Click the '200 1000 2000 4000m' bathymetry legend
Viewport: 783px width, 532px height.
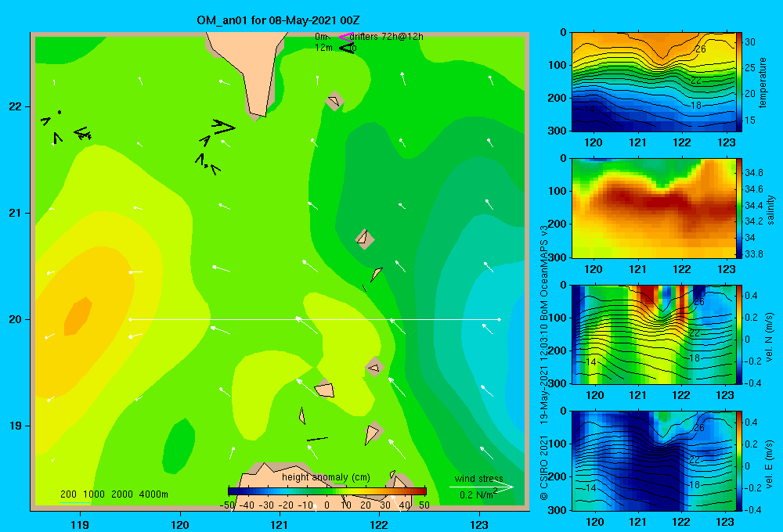coord(114,494)
